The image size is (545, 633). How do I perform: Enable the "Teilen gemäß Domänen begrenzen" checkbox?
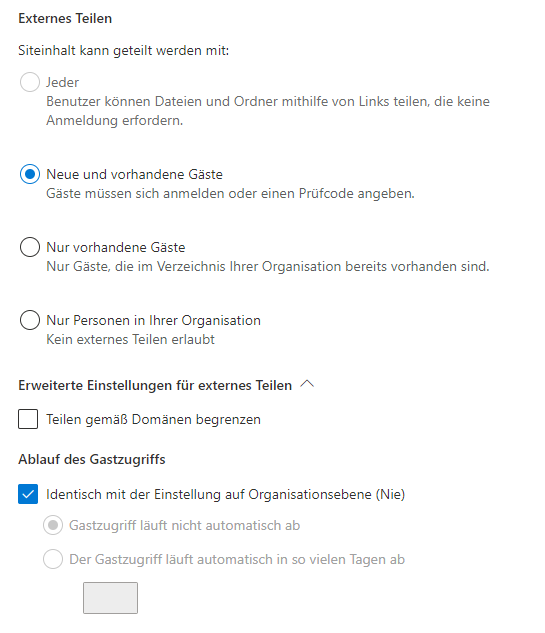tap(28, 419)
